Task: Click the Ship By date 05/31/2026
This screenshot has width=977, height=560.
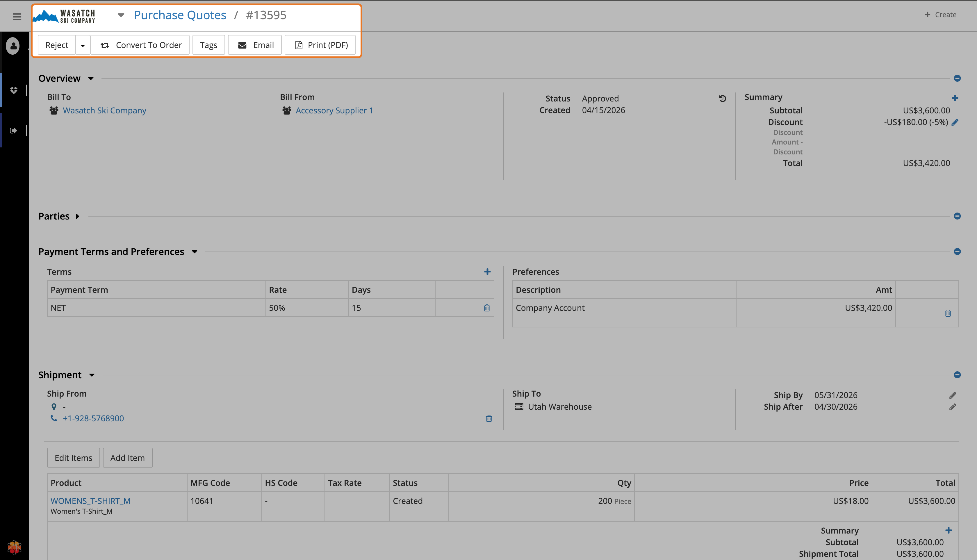Action: pos(836,395)
